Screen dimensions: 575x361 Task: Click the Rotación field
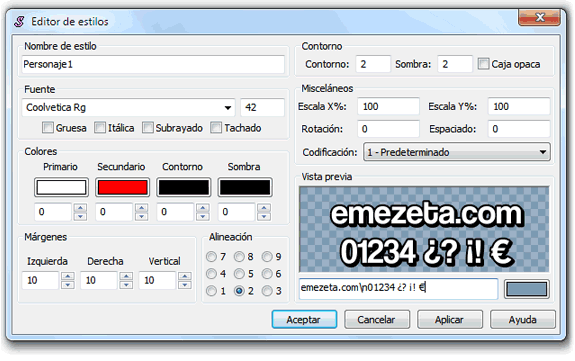coord(388,129)
